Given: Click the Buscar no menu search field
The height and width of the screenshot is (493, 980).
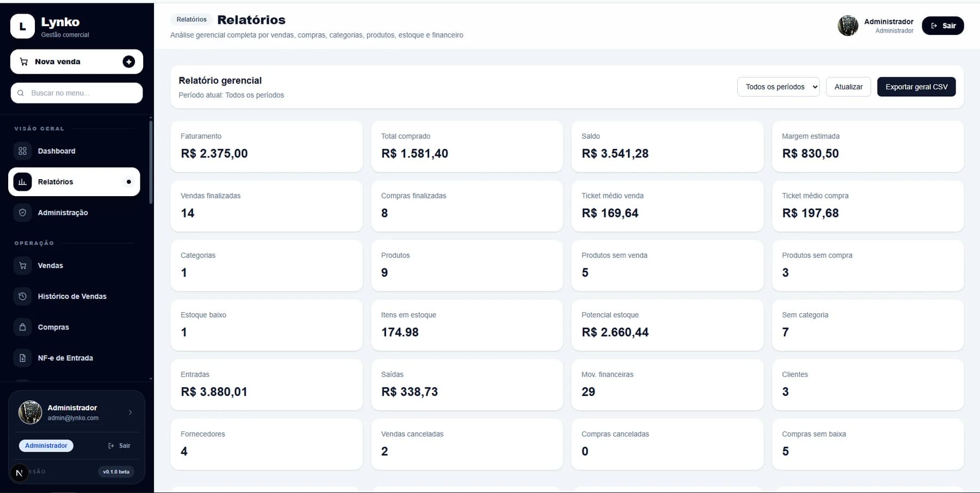Looking at the screenshot, I should point(77,93).
